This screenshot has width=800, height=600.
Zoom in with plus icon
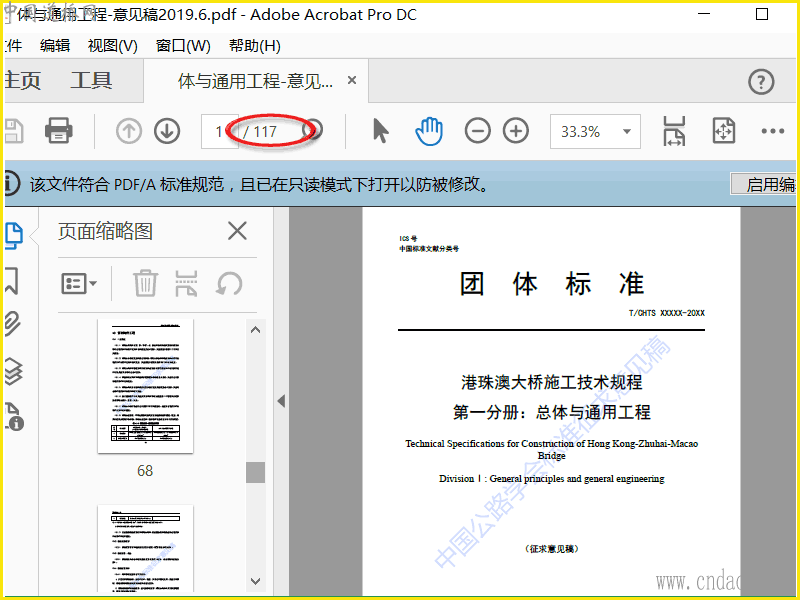516,131
